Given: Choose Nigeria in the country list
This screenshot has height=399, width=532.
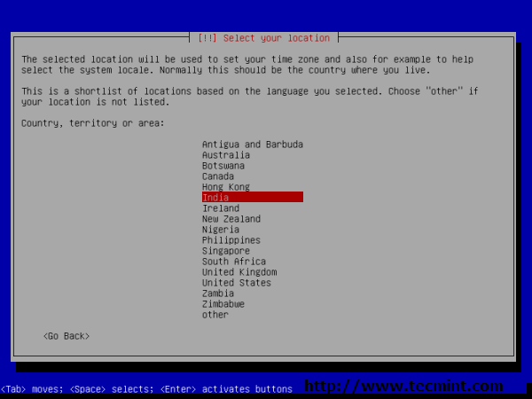Looking at the screenshot, I should point(221,230).
